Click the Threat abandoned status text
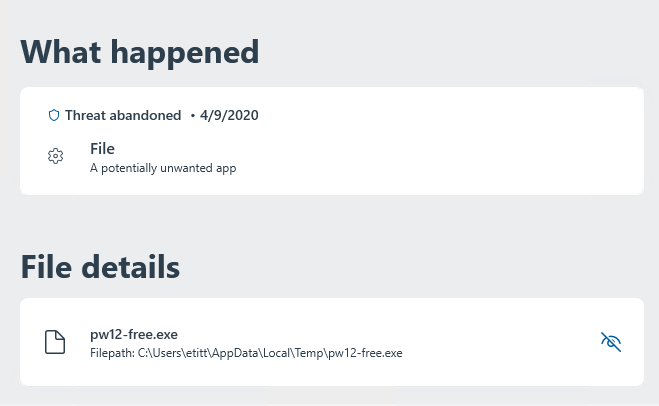The image size is (659, 406). [x=123, y=115]
